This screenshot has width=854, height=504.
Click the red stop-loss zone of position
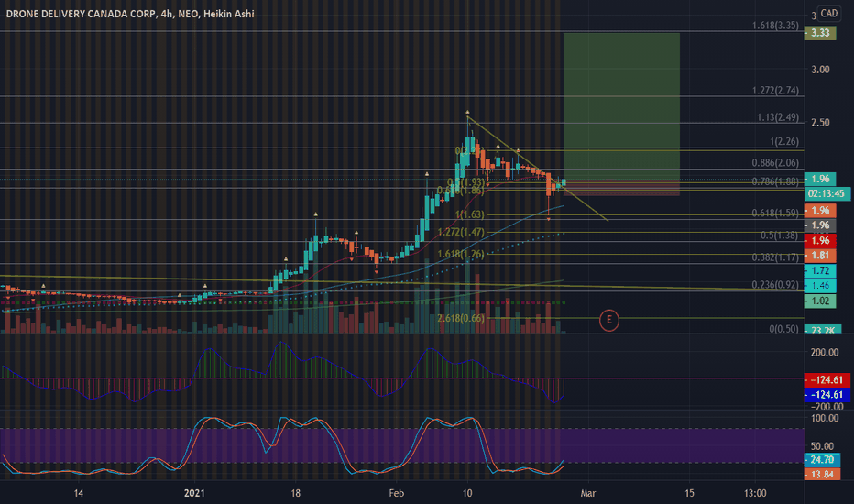621,188
